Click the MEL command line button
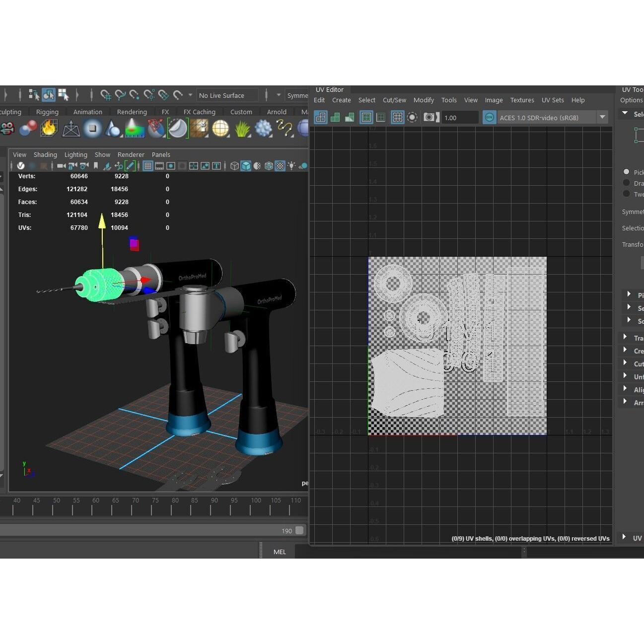Screen dimensions: 644x644 point(279,551)
